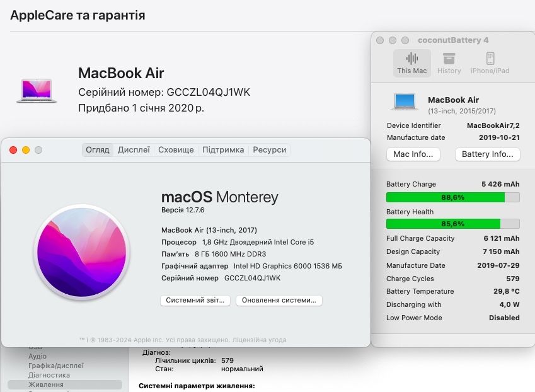Switch to the Огляд tab

[98, 150]
